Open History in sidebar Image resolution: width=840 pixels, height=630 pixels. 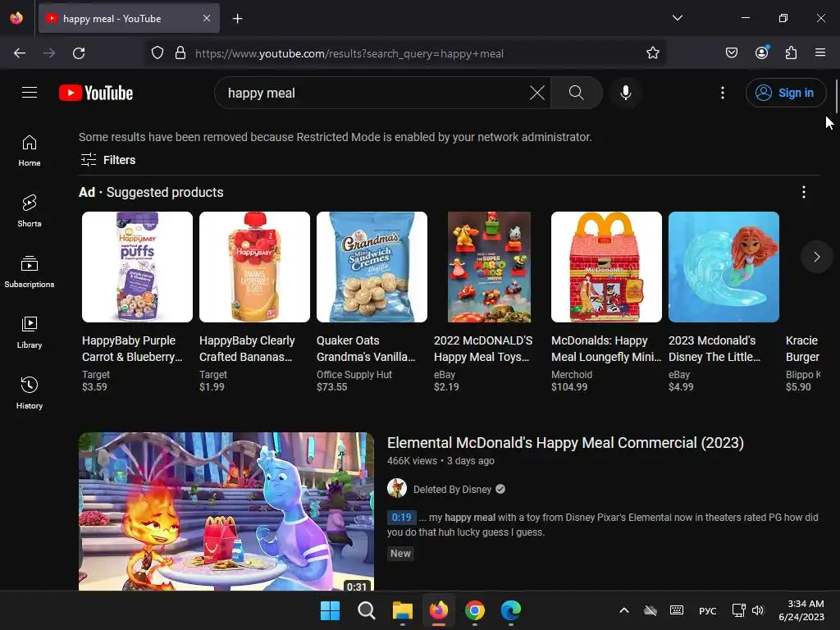tap(30, 393)
